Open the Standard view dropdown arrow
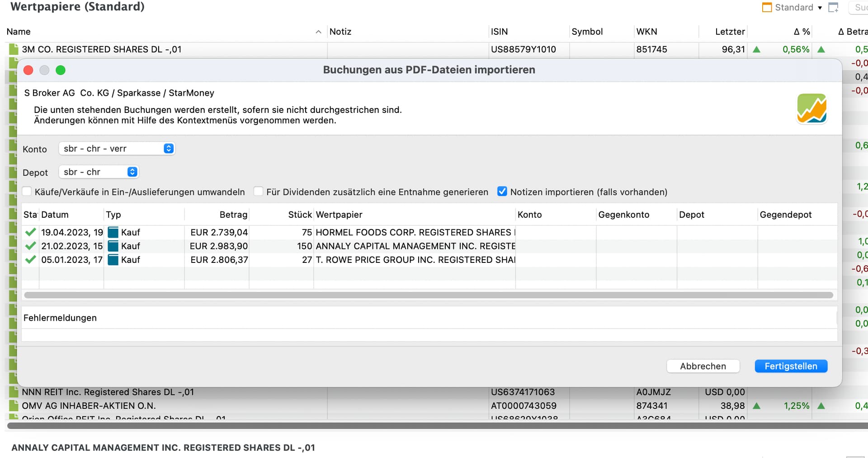 pos(820,8)
